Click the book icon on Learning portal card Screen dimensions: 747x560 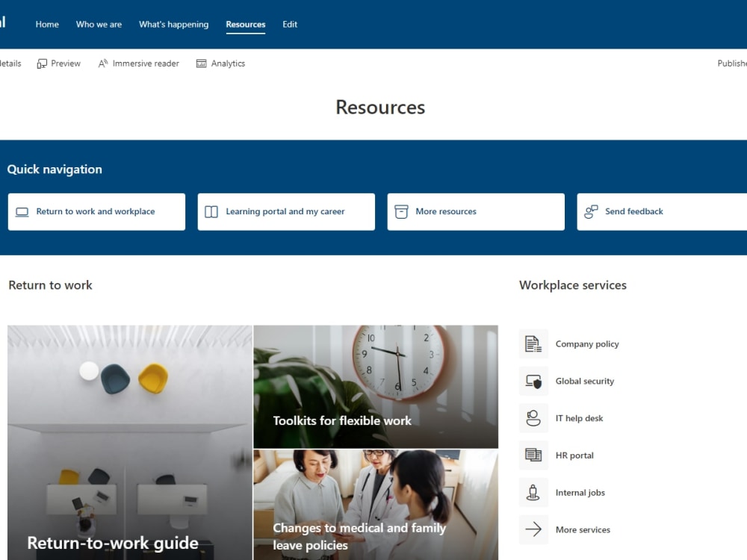click(x=211, y=212)
